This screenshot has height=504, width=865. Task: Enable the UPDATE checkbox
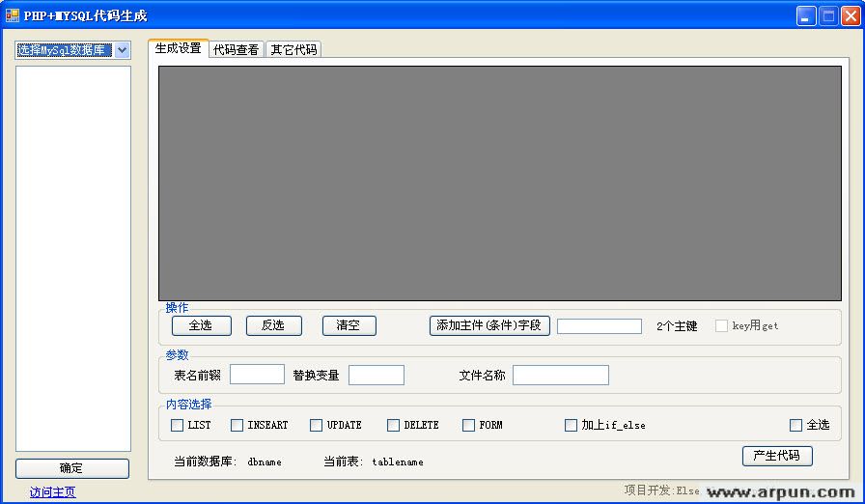pyautogui.click(x=316, y=425)
